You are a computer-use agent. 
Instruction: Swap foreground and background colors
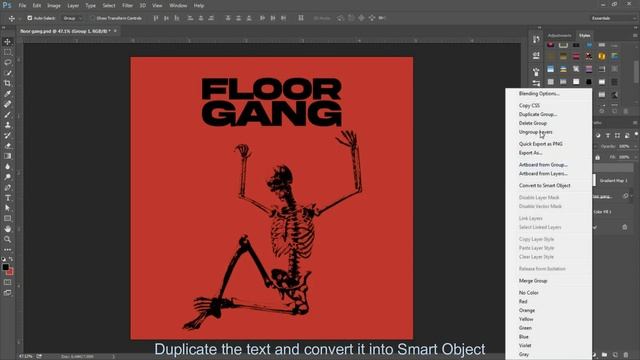click(11, 259)
